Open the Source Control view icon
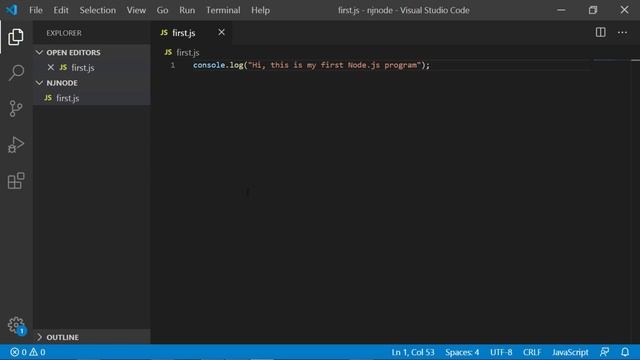 click(16, 109)
